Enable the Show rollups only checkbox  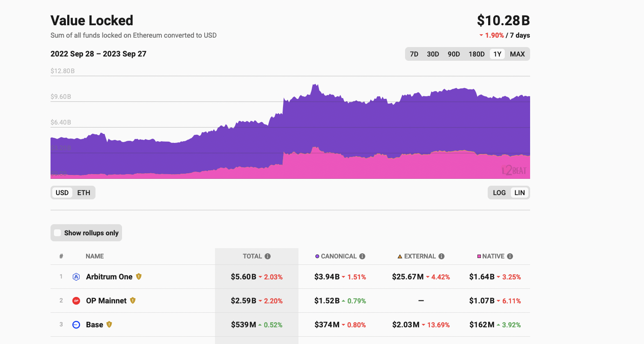click(x=57, y=233)
